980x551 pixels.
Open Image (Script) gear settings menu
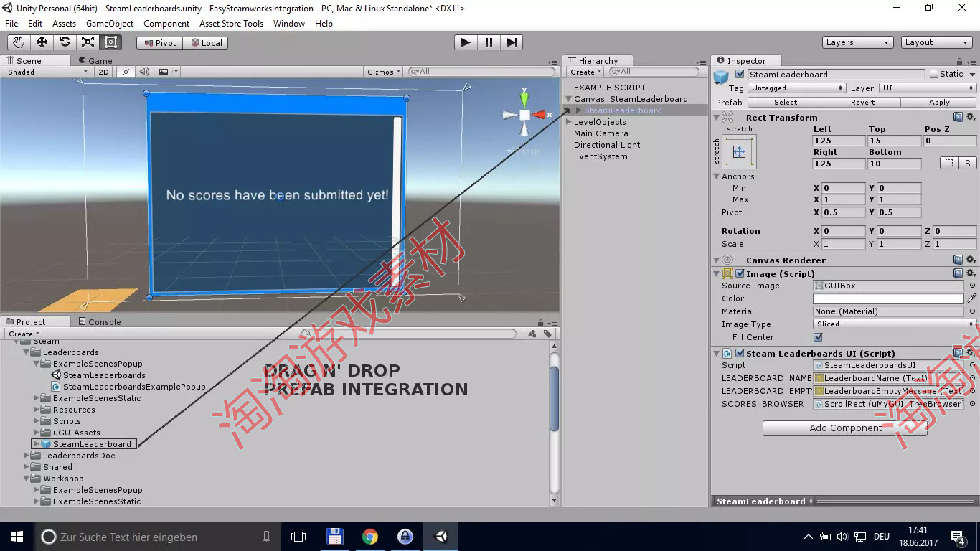971,273
